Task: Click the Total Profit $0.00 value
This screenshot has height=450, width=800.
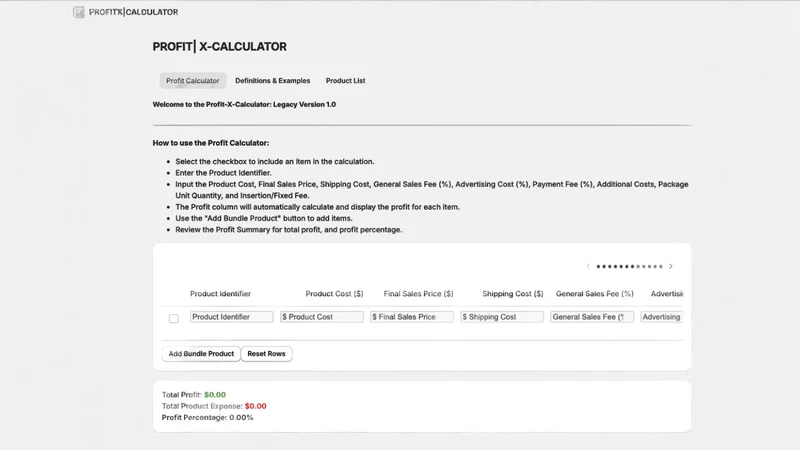Action: click(215, 395)
